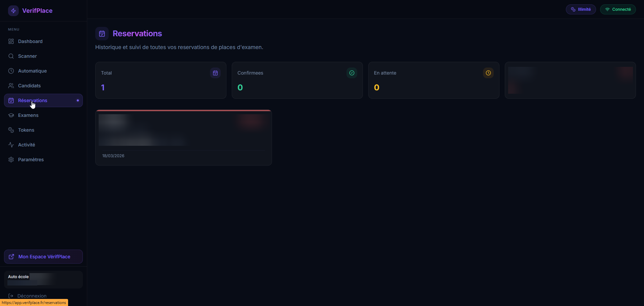Click the Auto école account panel
Screen dimensions: 644x306
click(43, 279)
